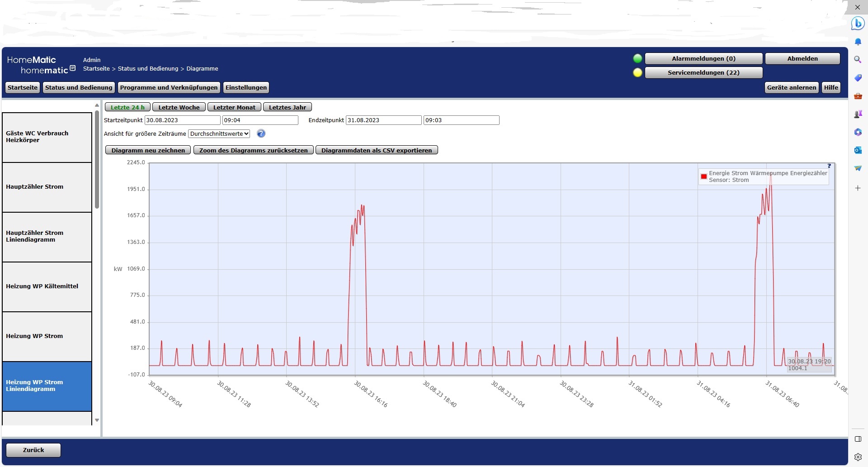Click the Zurück button
The width and height of the screenshot is (868, 467).
coord(33,450)
